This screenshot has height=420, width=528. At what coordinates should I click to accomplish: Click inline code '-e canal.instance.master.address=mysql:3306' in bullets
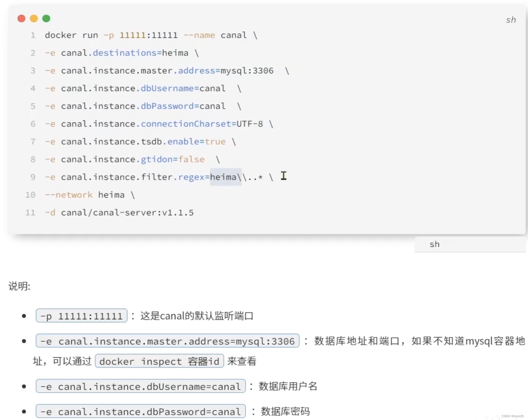click(x=167, y=341)
